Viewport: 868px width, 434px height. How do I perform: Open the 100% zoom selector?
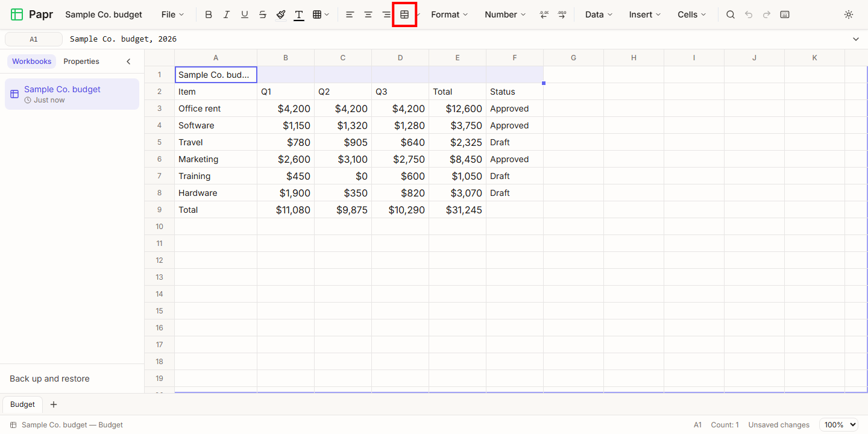(x=838, y=425)
